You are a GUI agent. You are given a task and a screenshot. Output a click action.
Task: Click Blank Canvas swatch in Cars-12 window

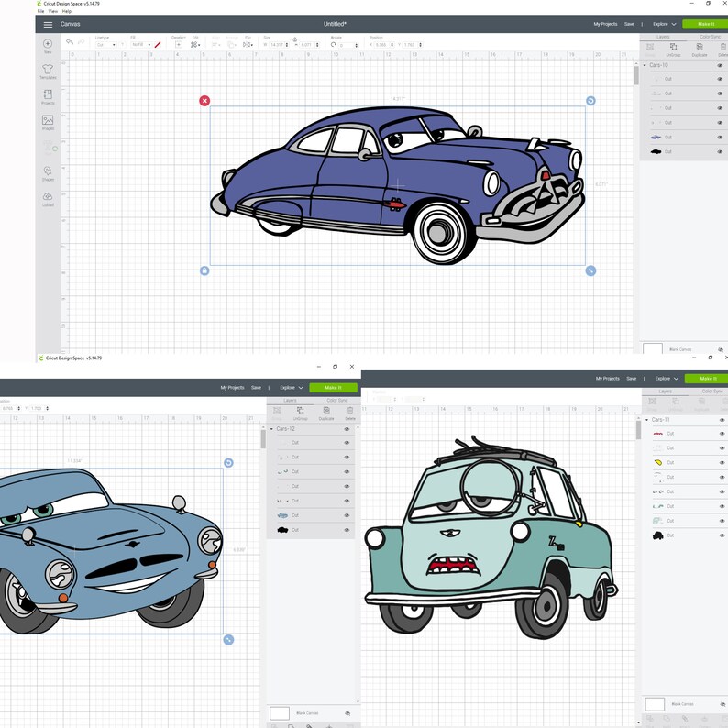280,713
